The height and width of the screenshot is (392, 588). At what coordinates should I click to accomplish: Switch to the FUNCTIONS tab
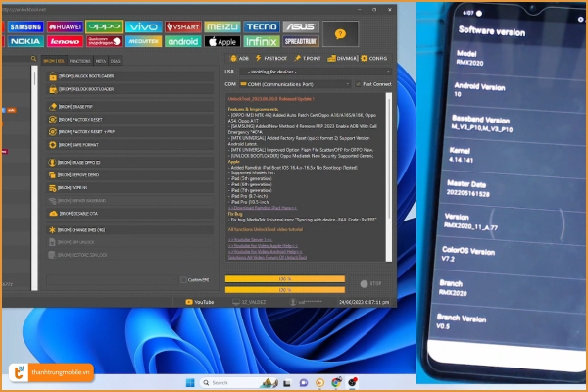79,60
